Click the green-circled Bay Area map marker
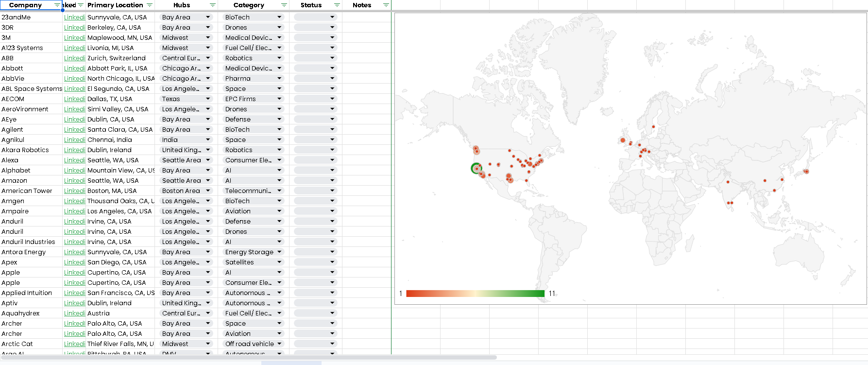 pyautogui.click(x=477, y=168)
